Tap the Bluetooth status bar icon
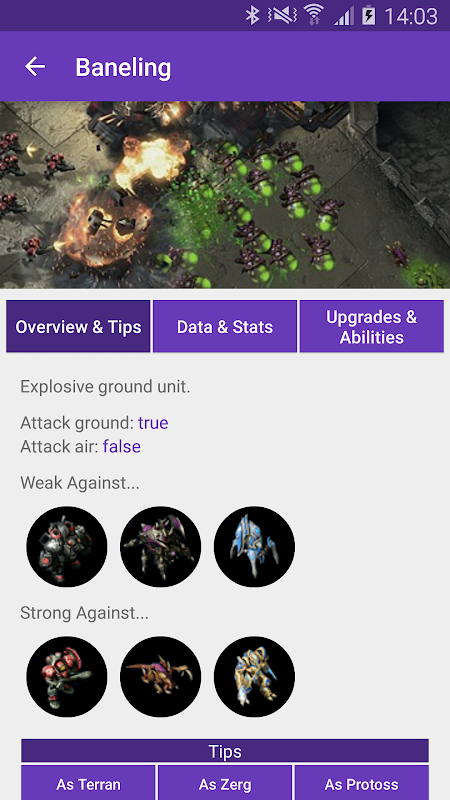 coord(253,16)
